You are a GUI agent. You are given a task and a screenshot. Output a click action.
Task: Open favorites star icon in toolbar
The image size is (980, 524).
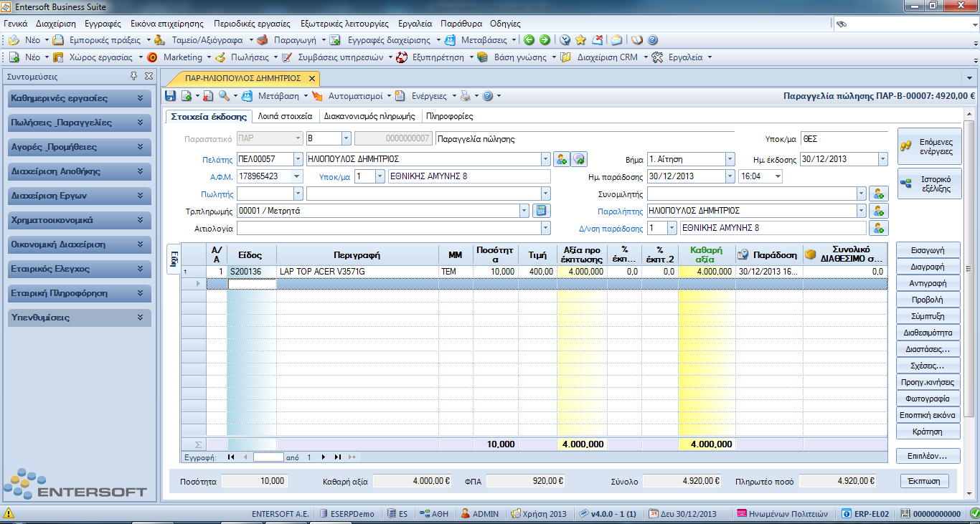(x=581, y=40)
